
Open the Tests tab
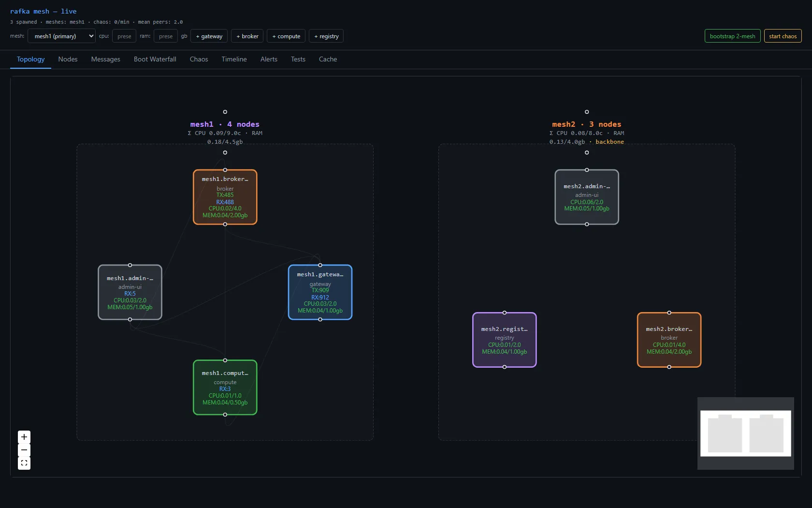coord(298,59)
